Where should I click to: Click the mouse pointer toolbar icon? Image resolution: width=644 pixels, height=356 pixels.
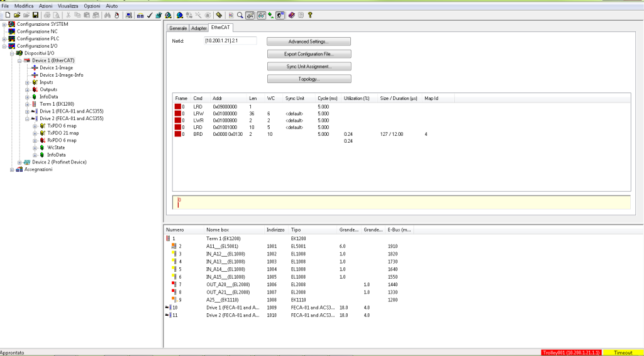116,15
